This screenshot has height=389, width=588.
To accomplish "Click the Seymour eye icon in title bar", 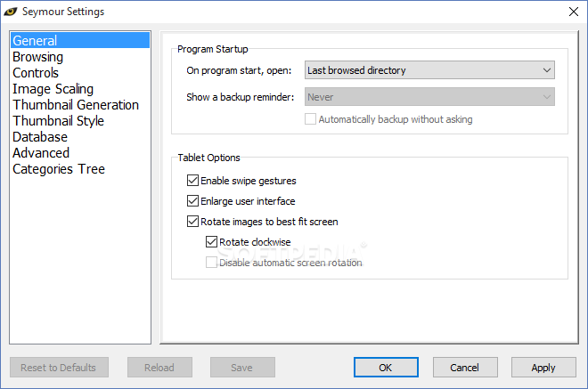I will click(x=11, y=12).
